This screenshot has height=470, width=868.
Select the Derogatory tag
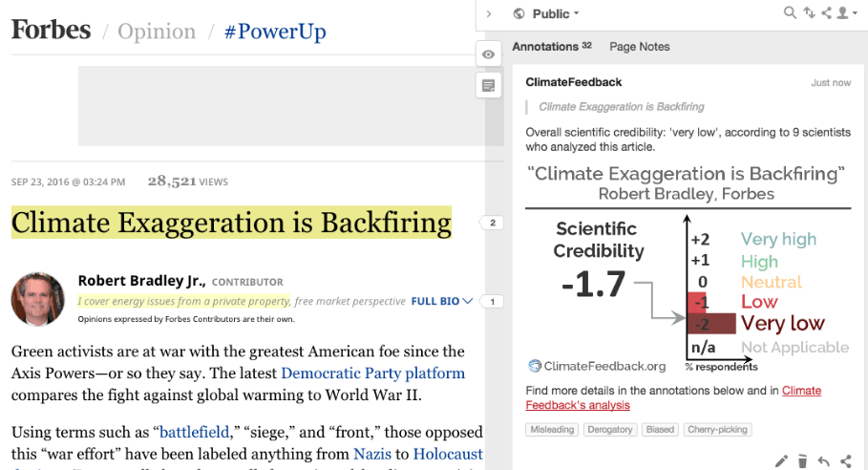click(610, 430)
